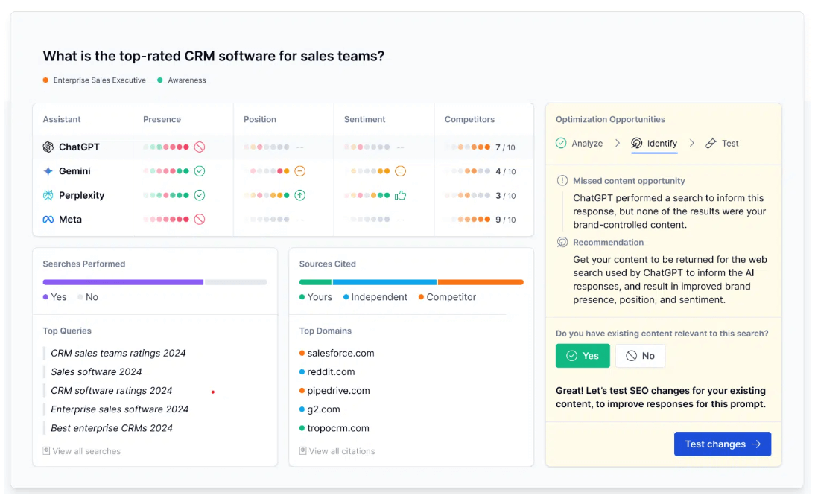Click Perplexity competitors score 3 / 10

point(505,196)
